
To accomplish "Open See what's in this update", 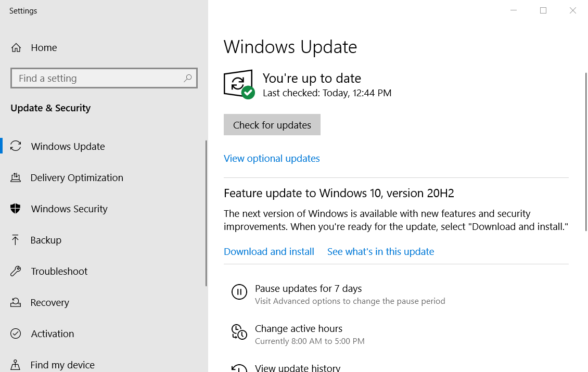I will 380,251.
